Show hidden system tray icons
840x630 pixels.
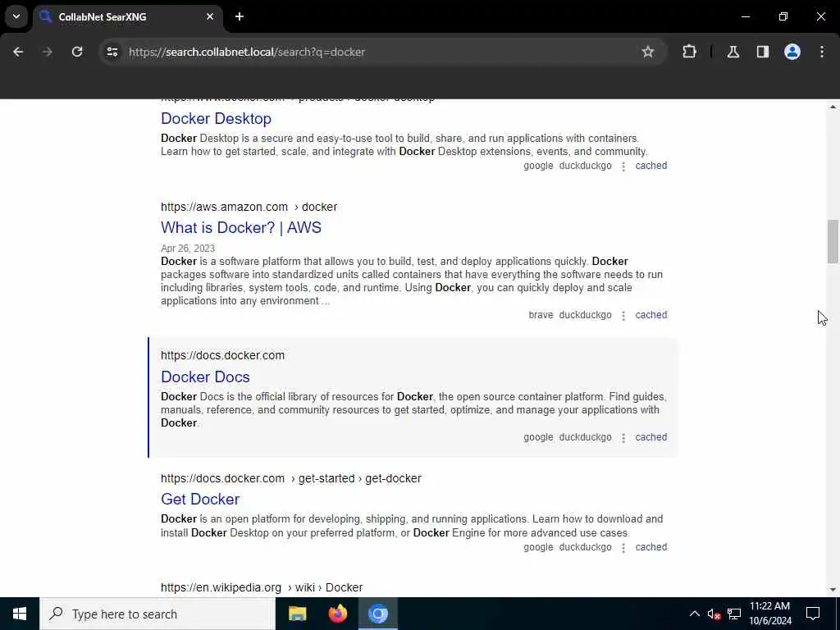pyautogui.click(x=694, y=614)
